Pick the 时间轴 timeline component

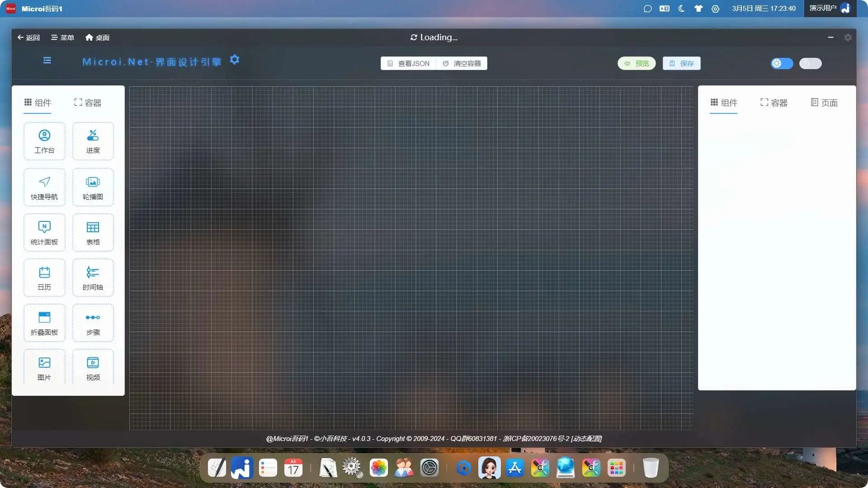tap(93, 278)
